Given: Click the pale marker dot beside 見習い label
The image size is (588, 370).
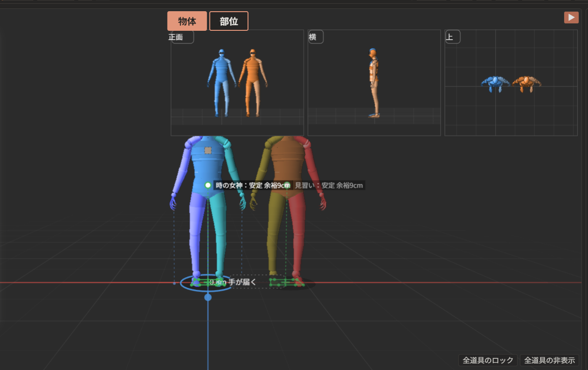Looking at the screenshot, I should 286,185.
